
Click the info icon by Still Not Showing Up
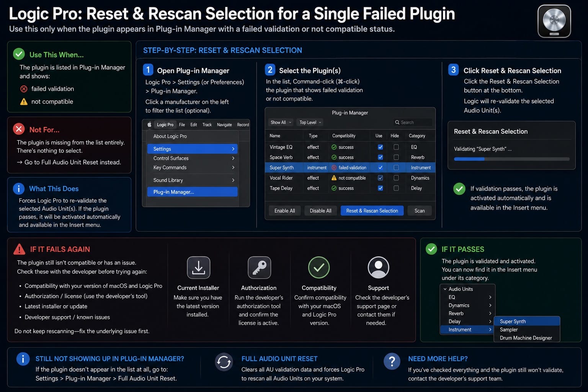23,359
